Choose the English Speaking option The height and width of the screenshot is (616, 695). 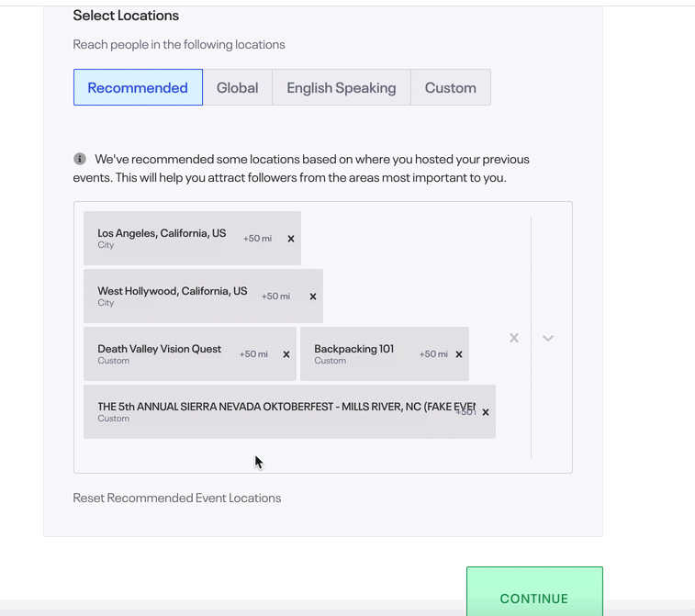point(341,88)
